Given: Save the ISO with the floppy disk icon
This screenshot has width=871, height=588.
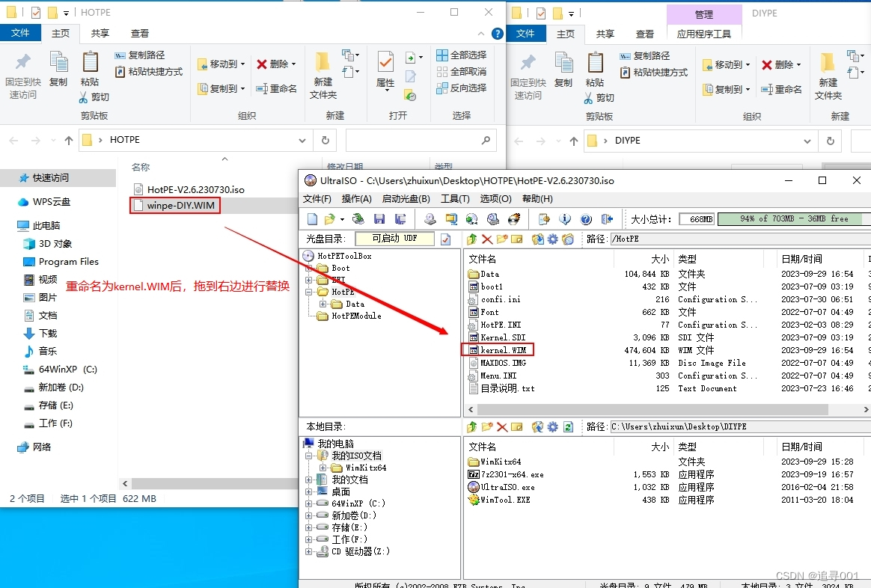Looking at the screenshot, I should click(x=379, y=219).
